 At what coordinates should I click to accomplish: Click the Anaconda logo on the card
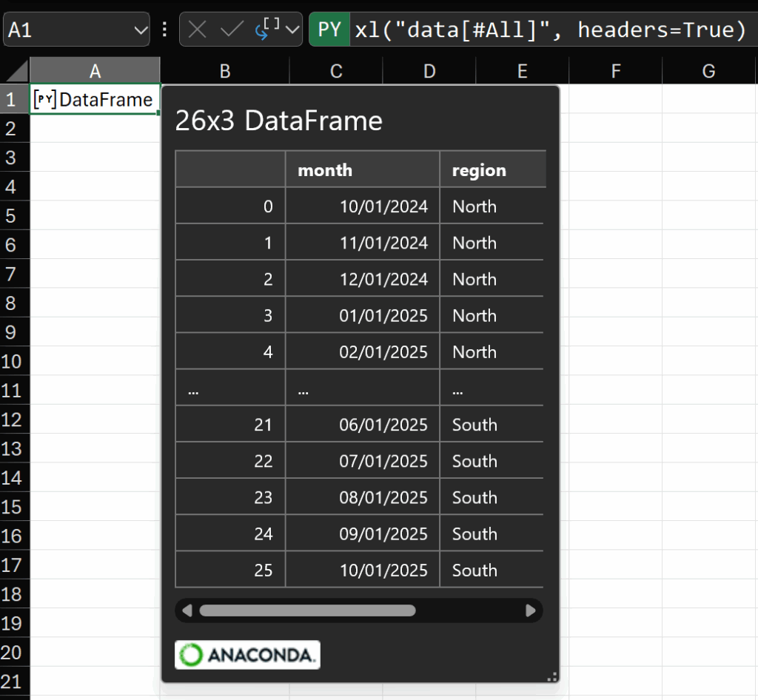pos(247,654)
